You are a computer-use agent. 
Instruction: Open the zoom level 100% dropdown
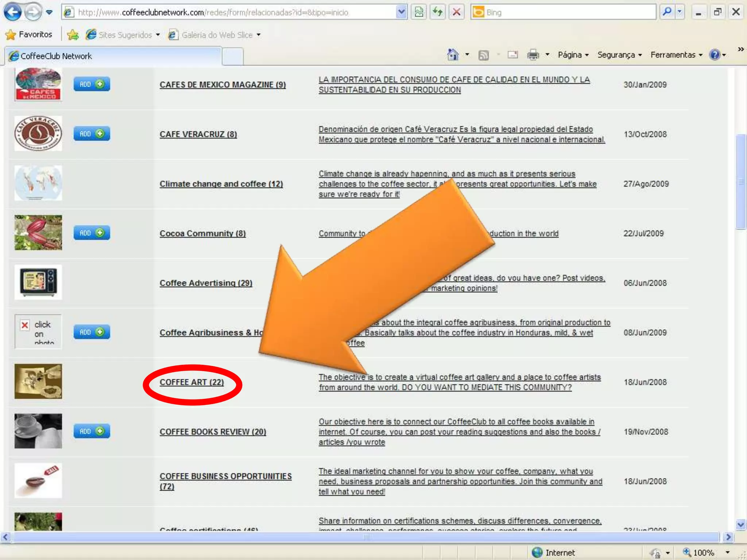pyautogui.click(x=727, y=552)
